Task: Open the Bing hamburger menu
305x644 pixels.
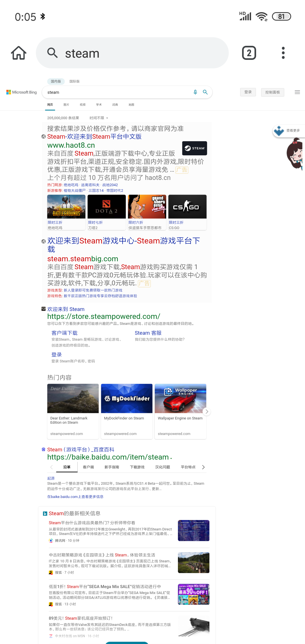Action: tap(297, 92)
